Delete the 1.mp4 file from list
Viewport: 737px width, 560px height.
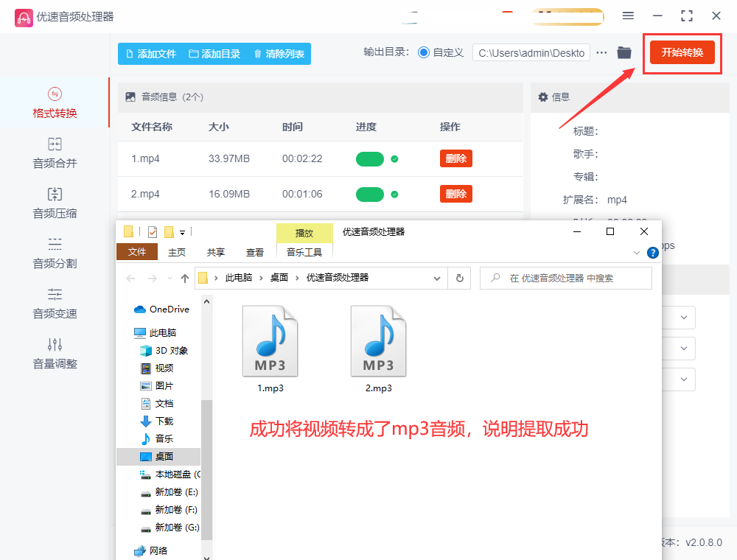(455, 158)
